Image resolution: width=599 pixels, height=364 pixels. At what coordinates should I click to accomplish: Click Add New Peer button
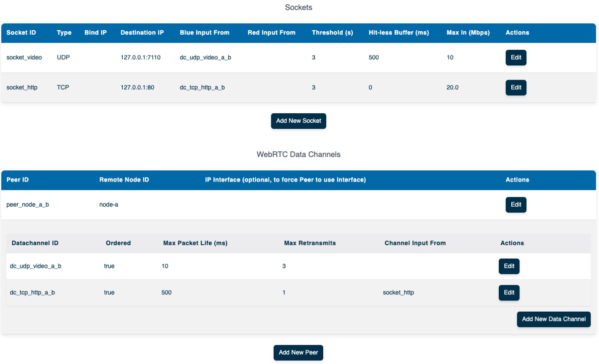click(299, 353)
